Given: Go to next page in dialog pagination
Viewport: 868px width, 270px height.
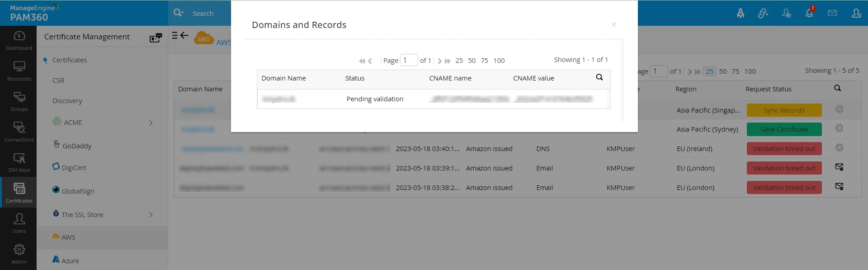Looking at the screenshot, I should click(439, 61).
